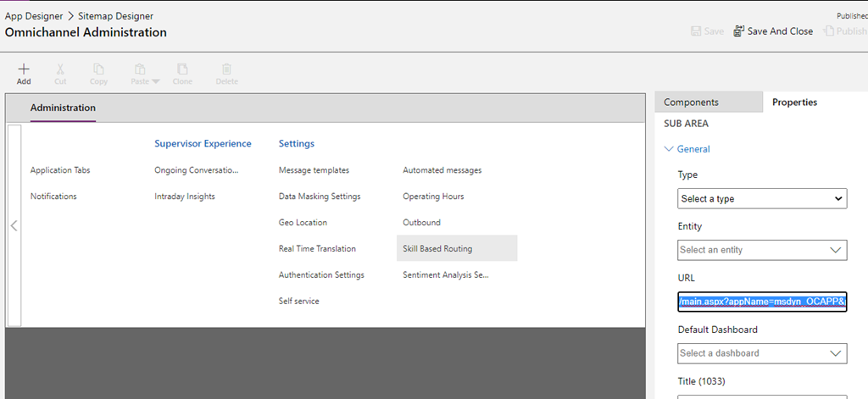Select the Settings group header

point(296,143)
